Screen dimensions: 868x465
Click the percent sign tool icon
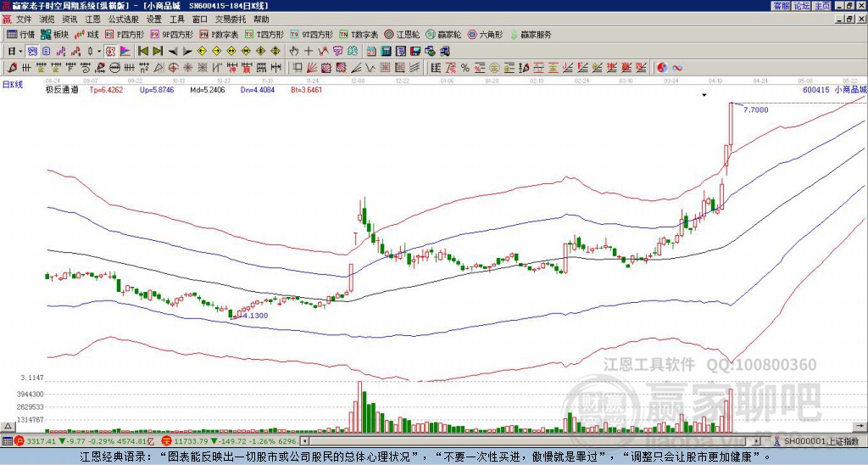465,68
